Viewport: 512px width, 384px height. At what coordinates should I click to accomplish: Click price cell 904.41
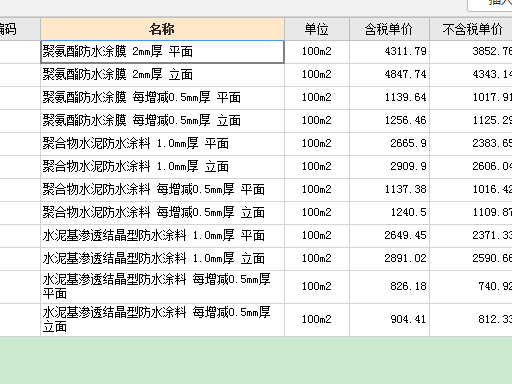(389, 320)
